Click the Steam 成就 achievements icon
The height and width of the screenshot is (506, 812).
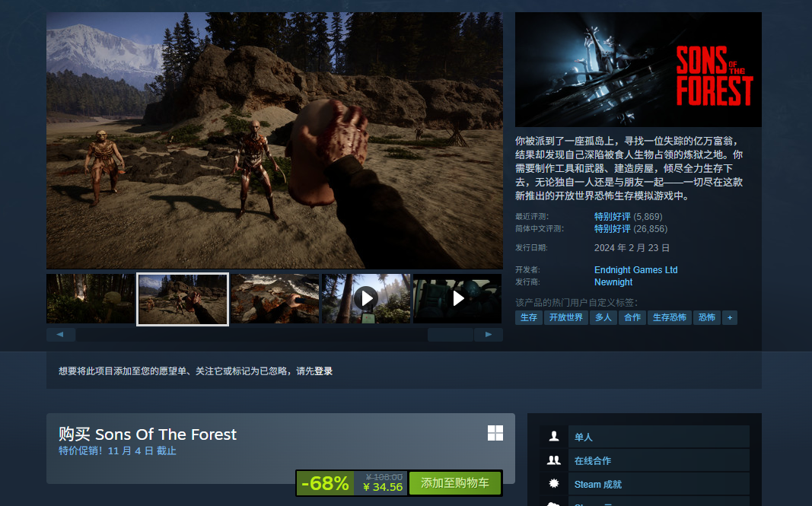(553, 484)
